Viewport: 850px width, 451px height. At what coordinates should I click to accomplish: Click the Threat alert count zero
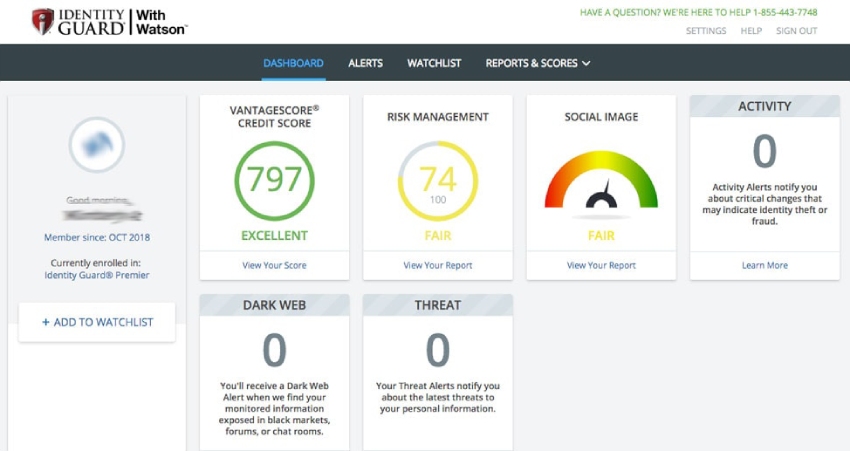[x=438, y=350]
